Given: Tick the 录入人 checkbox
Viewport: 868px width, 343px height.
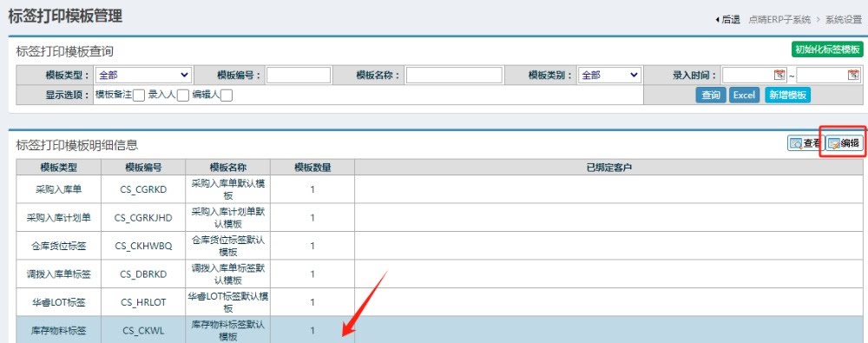Looking at the screenshot, I should [182, 96].
